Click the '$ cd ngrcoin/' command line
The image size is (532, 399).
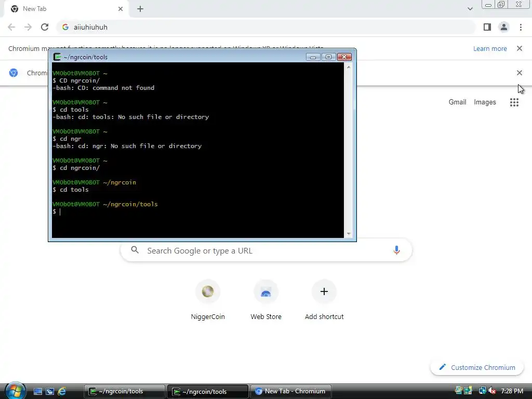click(x=76, y=168)
